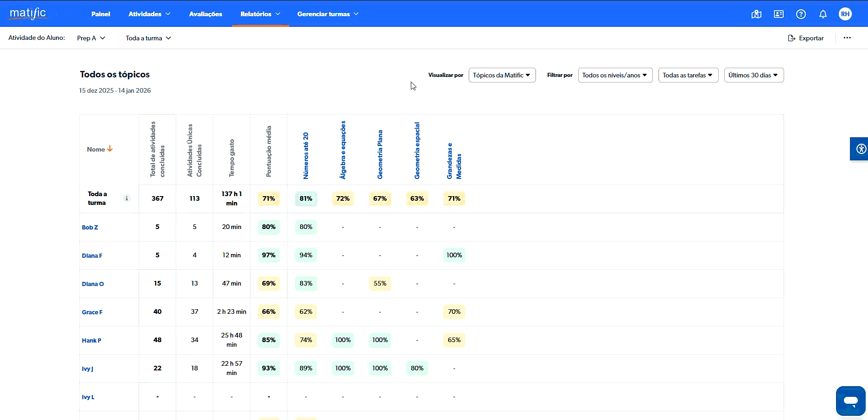Open the three-dot more options menu

tap(847, 38)
